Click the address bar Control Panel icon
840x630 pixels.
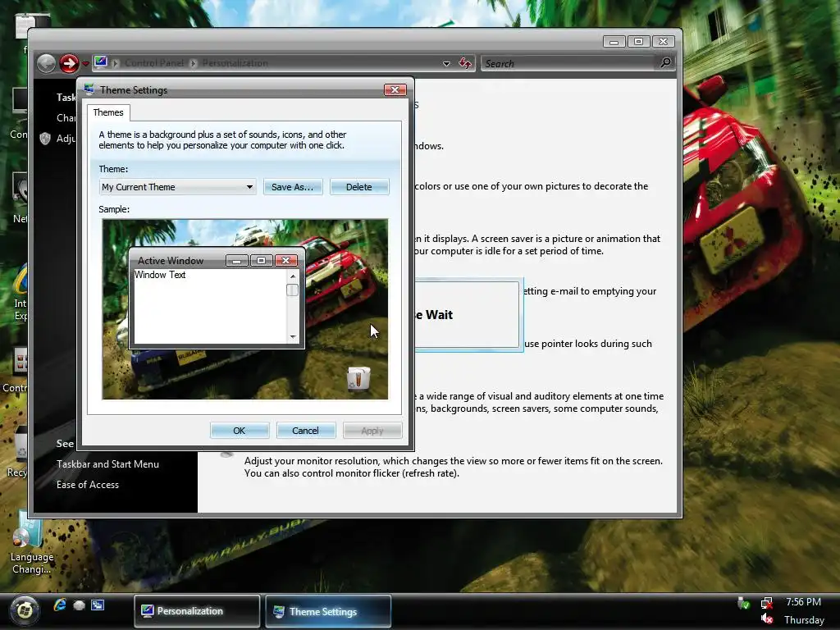(x=101, y=62)
